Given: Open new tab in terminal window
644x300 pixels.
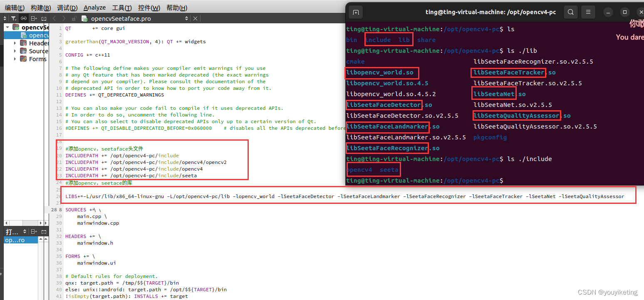Looking at the screenshot, I should click(x=356, y=12).
